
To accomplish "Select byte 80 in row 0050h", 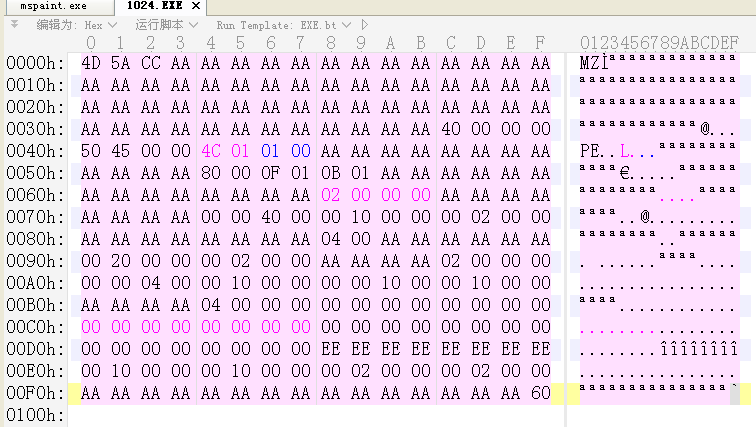I will pos(211,173).
